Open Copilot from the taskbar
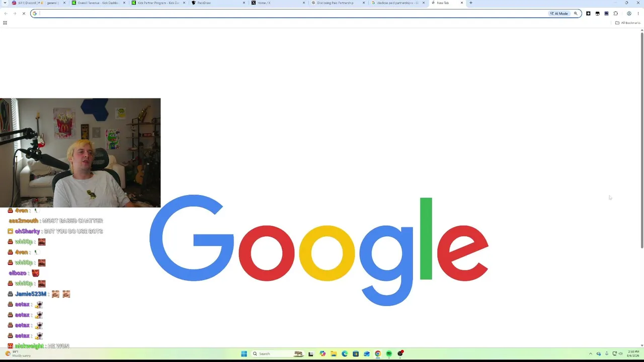Image resolution: width=644 pixels, height=362 pixels. (x=323, y=354)
